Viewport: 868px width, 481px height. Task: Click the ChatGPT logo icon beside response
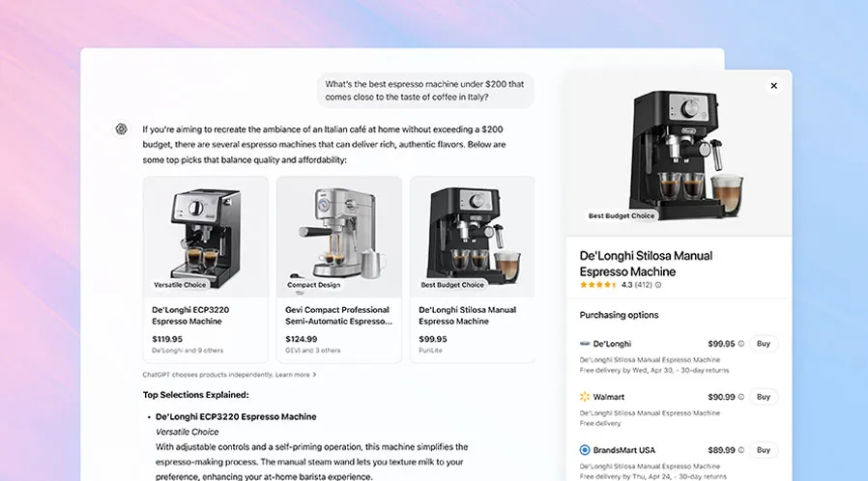121,128
